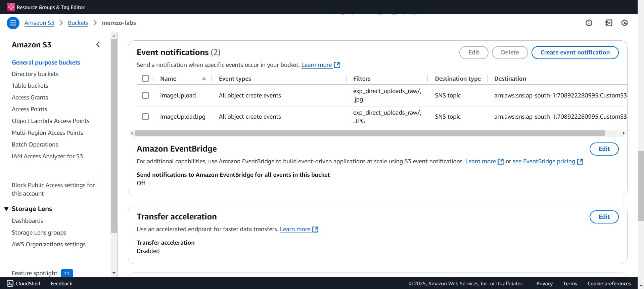Open the Resource Groups & Tag Editor icon
The width and height of the screenshot is (644, 289).
click(11, 7)
